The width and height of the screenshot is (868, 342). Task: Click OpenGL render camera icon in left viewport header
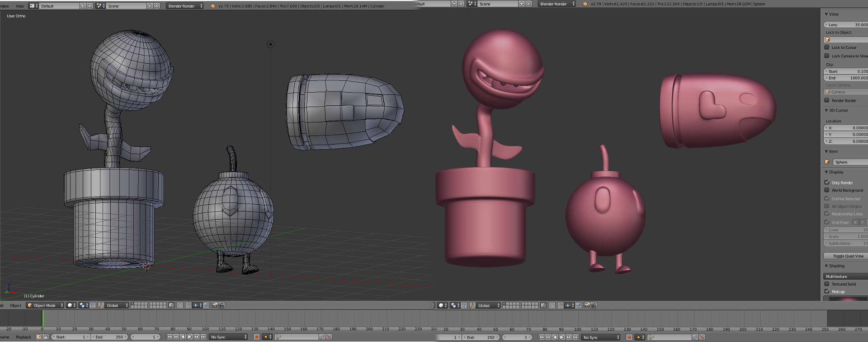click(x=215, y=305)
